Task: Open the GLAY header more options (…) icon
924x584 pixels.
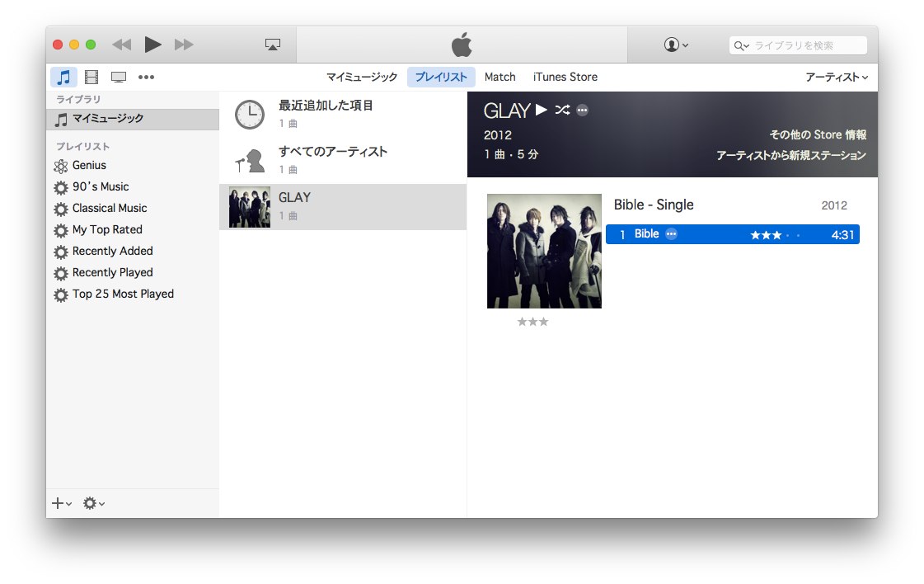Action: 582,111
